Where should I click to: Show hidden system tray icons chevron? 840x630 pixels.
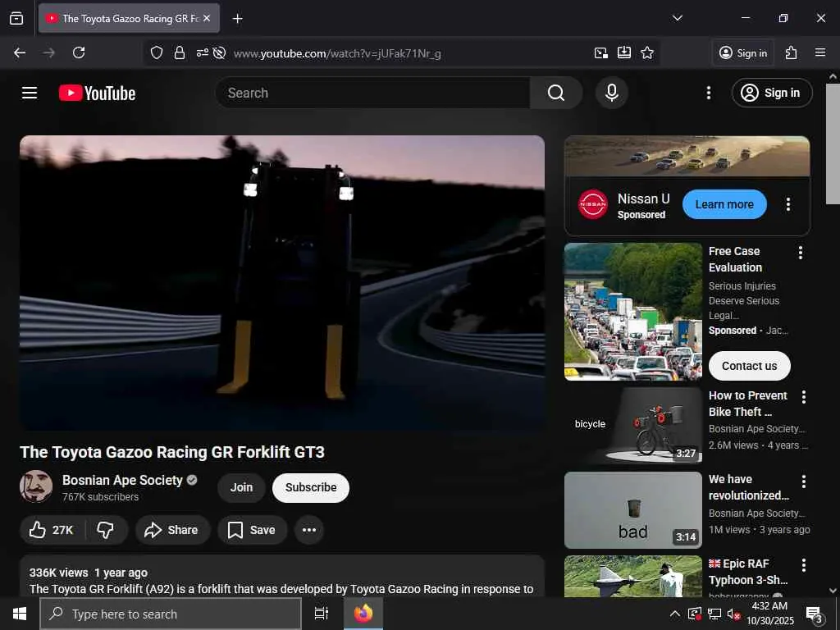(675, 614)
